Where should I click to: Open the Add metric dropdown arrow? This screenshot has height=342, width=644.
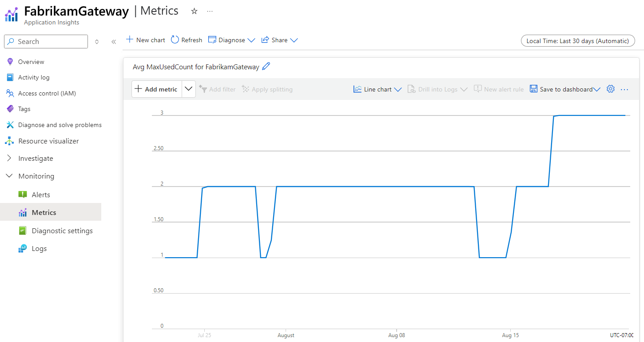[x=188, y=89]
